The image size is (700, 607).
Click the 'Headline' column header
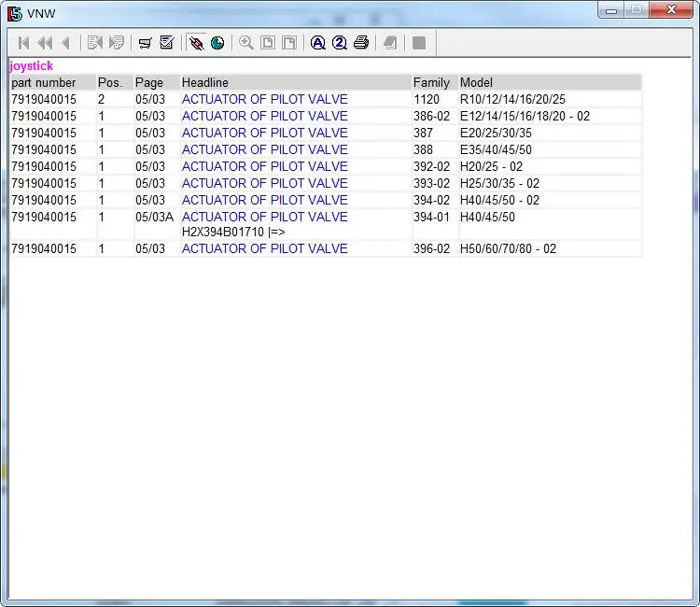pyautogui.click(x=296, y=82)
